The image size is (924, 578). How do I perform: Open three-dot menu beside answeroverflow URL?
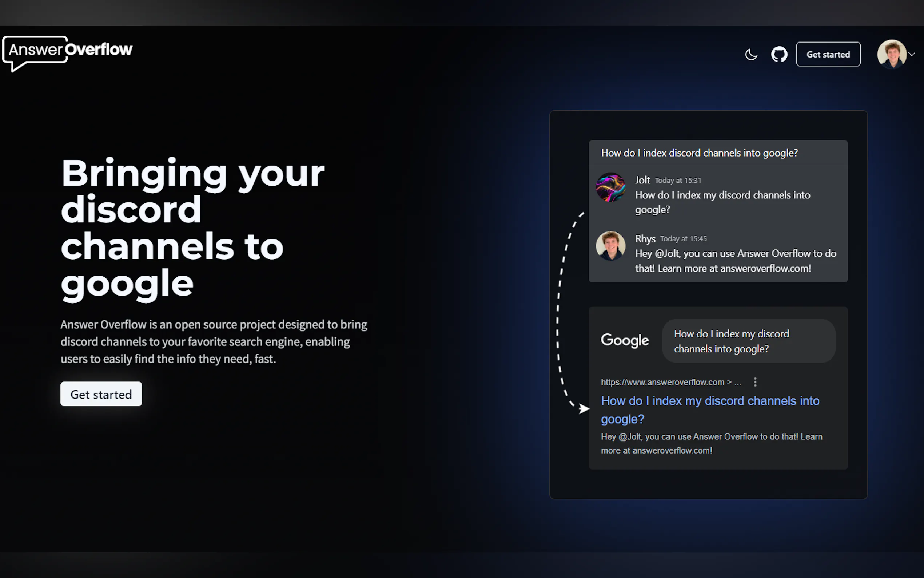point(755,382)
